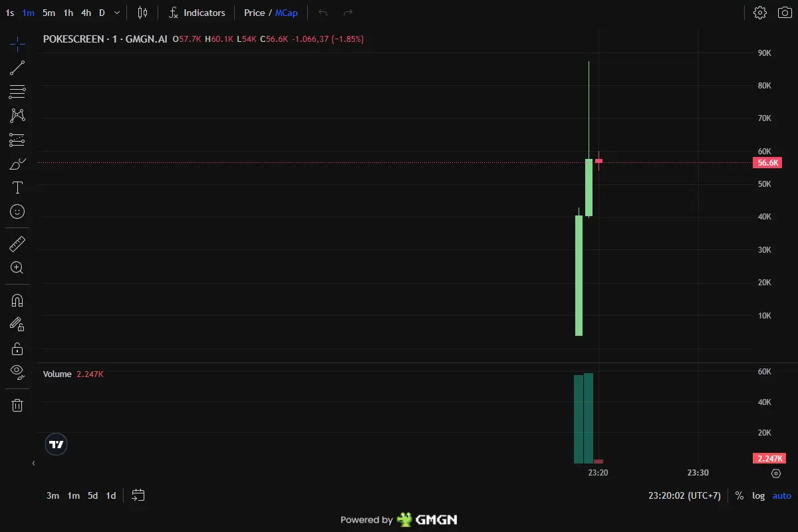The height and width of the screenshot is (532, 798).
Task: Set date range to 3m
Action: point(53,495)
